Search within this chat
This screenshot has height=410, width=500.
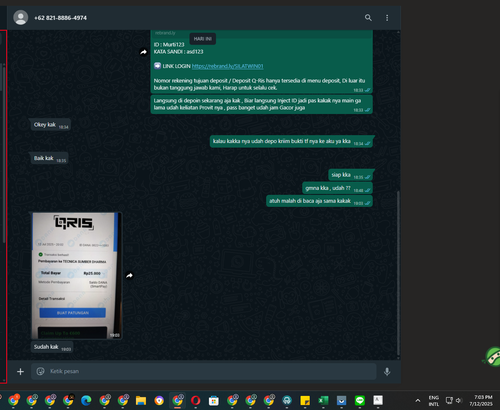(x=368, y=18)
